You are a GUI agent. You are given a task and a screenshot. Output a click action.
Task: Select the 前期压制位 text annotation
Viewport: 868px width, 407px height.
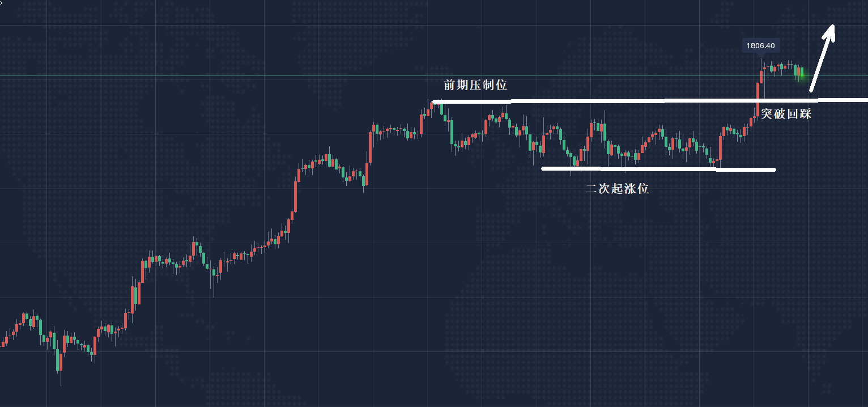(x=475, y=86)
